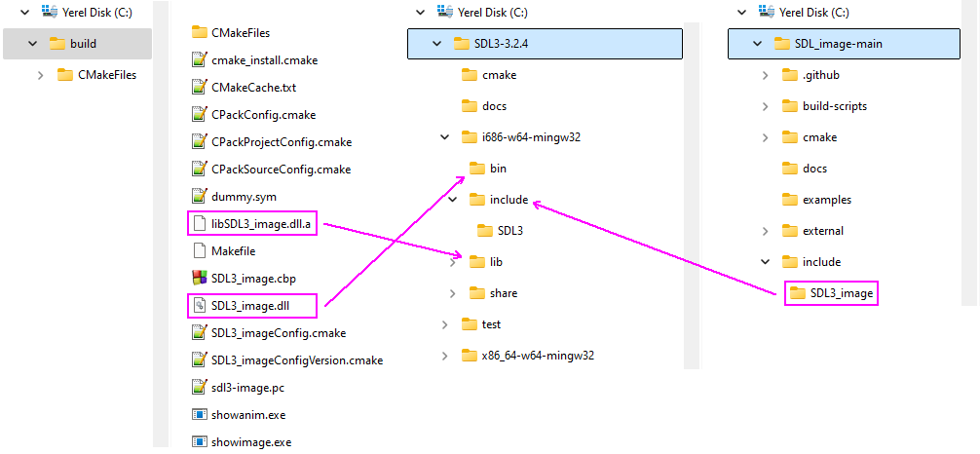Collapse SDL_image-main folder chevron

pos(758,44)
